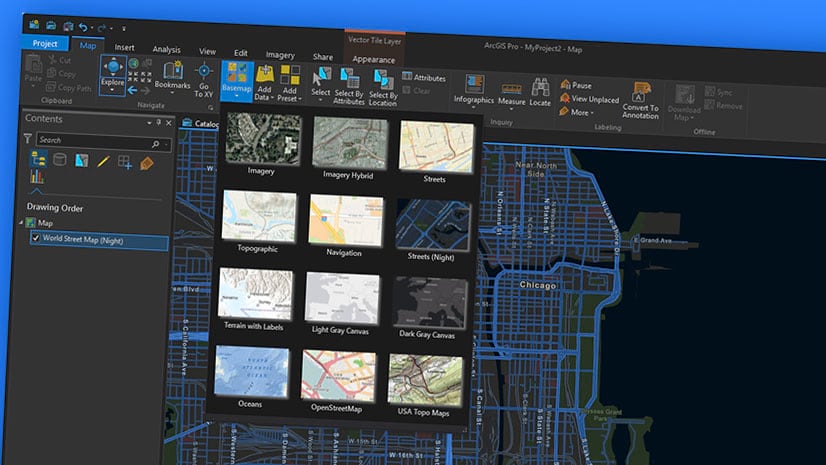Click the Open Project icon in quick access toolbar

click(x=51, y=25)
